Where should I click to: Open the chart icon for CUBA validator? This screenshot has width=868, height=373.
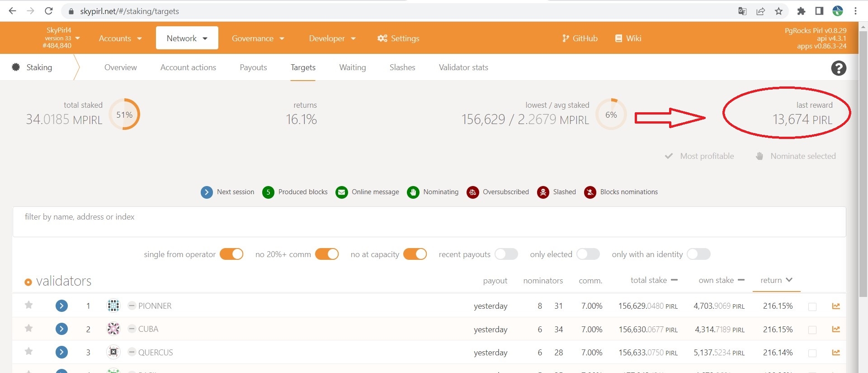pyautogui.click(x=836, y=330)
